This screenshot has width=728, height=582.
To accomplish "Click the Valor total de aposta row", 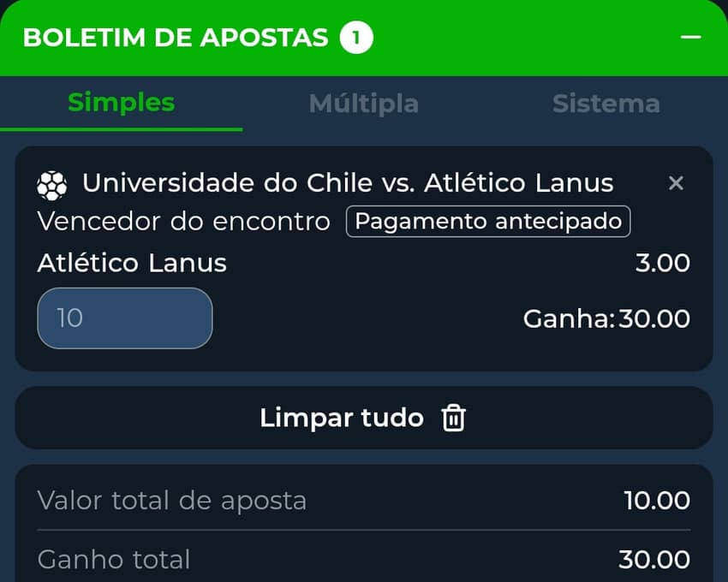I will pyautogui.click(x=171, y=501).
